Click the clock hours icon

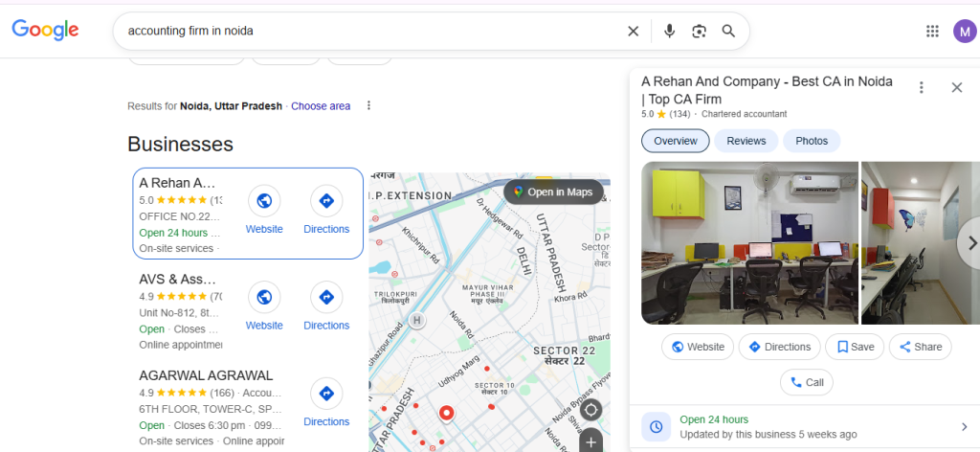657,427
